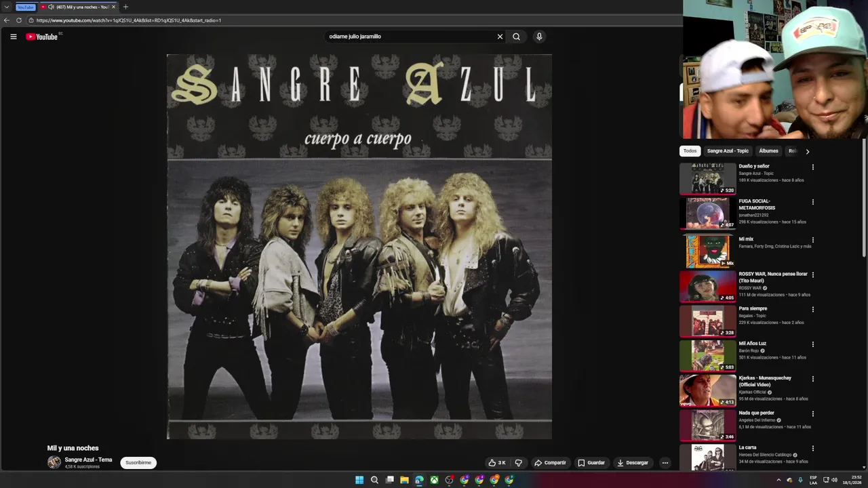The image size is (868, 488).
Task: Open Mil Años Luz thumbnail
Action: [x=707, y=356]
